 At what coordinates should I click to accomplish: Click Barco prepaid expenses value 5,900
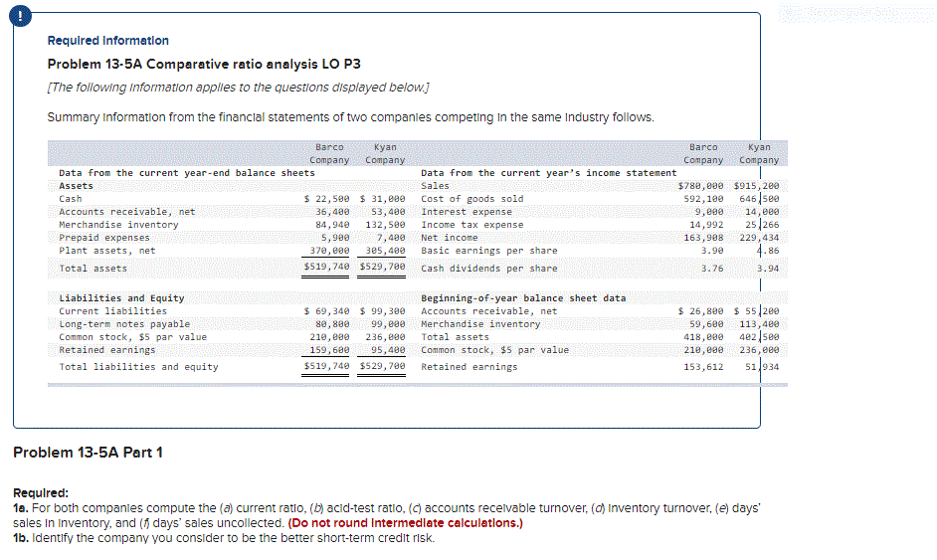335,238
